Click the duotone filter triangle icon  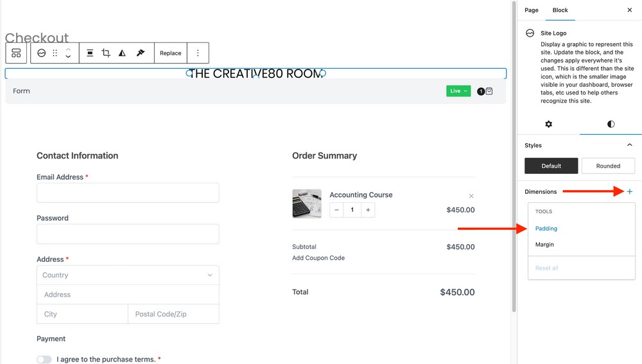click(x=122, y=53)
